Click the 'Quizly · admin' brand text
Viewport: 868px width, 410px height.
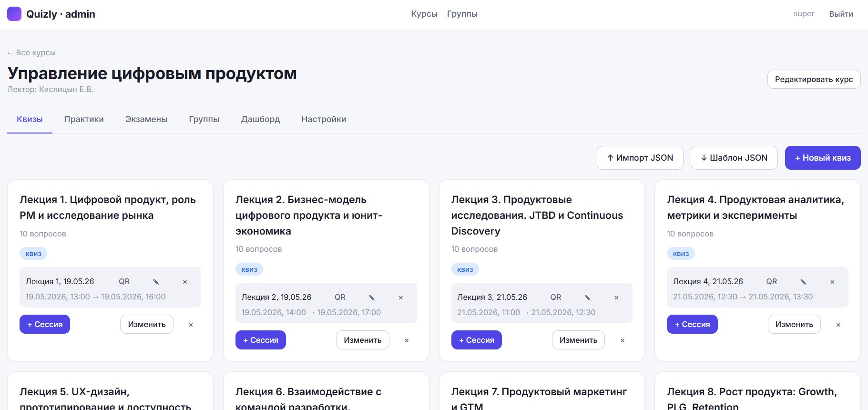tap(61, 14)
